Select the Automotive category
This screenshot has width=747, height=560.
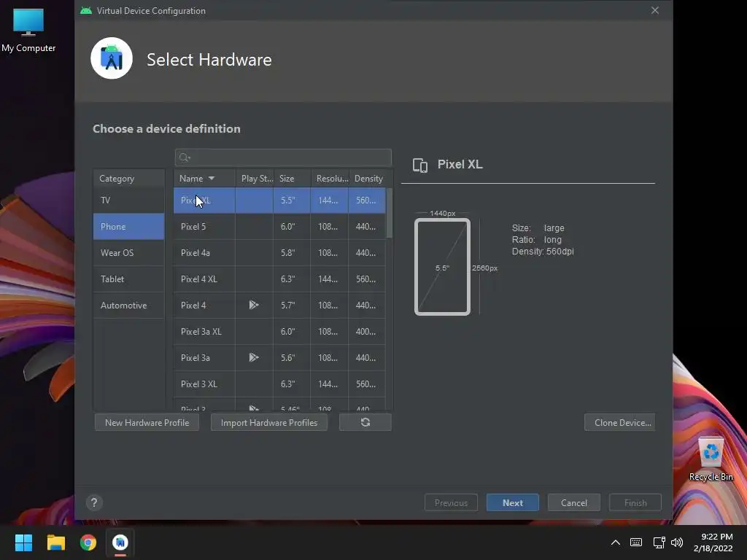pyautogui.click(x=128, y=306)
